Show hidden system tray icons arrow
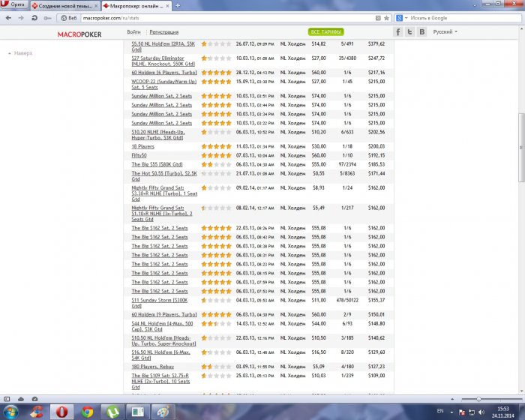This screenshot has width=525, height=420. click(x=451, y=412)
